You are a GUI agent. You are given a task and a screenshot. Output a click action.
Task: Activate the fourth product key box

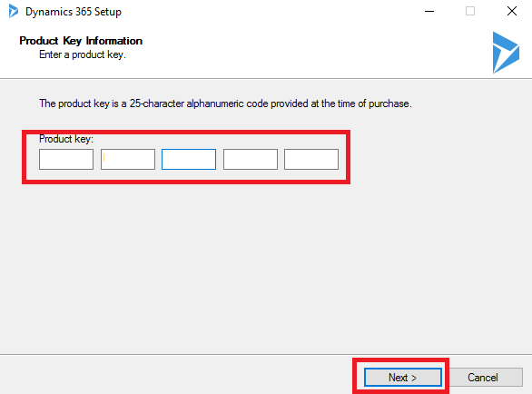pos(251,159)
